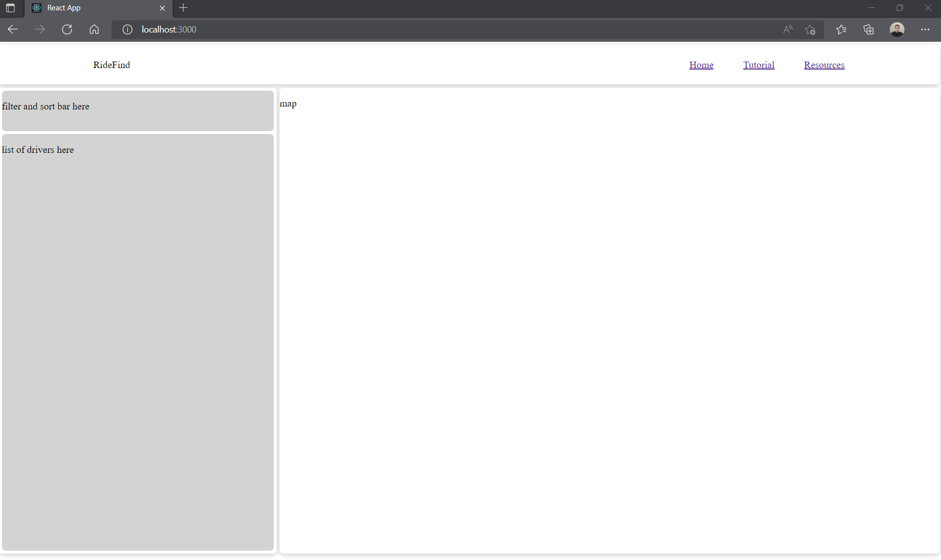This screenshot has width=941, height=560.
Task: Open the user profile avatar
Action: pyautogui.click(x=897, y=30)
